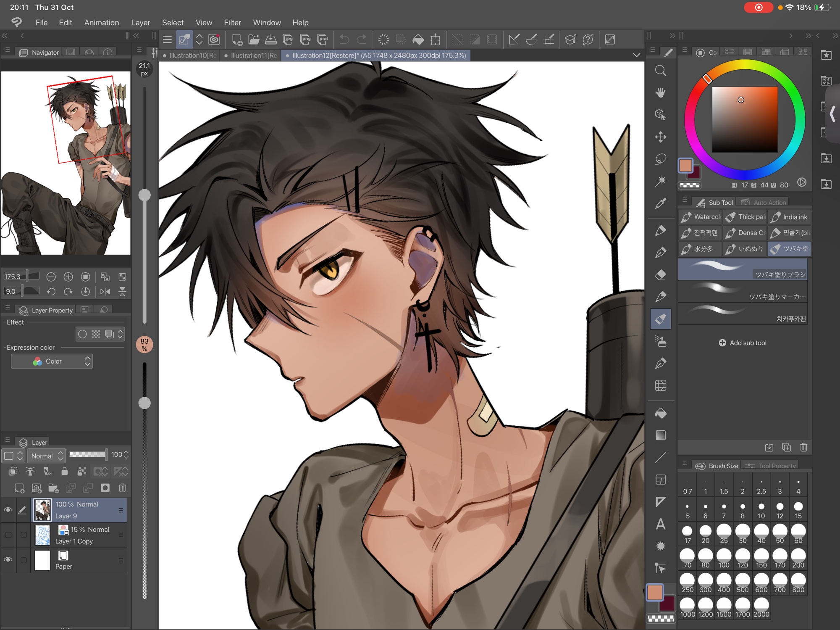Select the Magnifier zoom tool
This screenshot has height=630, width=840.
(660, 71)
